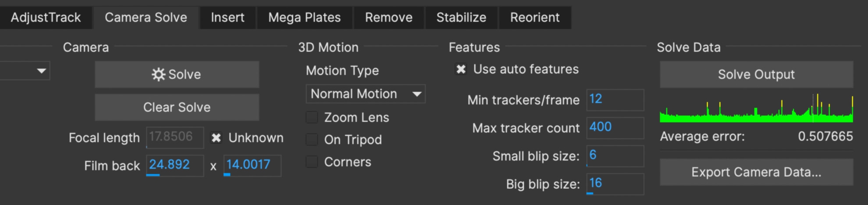The width and height of the screenshot is (868, 205).
Task: Click the Solve Output button
Action: point(756,75)
